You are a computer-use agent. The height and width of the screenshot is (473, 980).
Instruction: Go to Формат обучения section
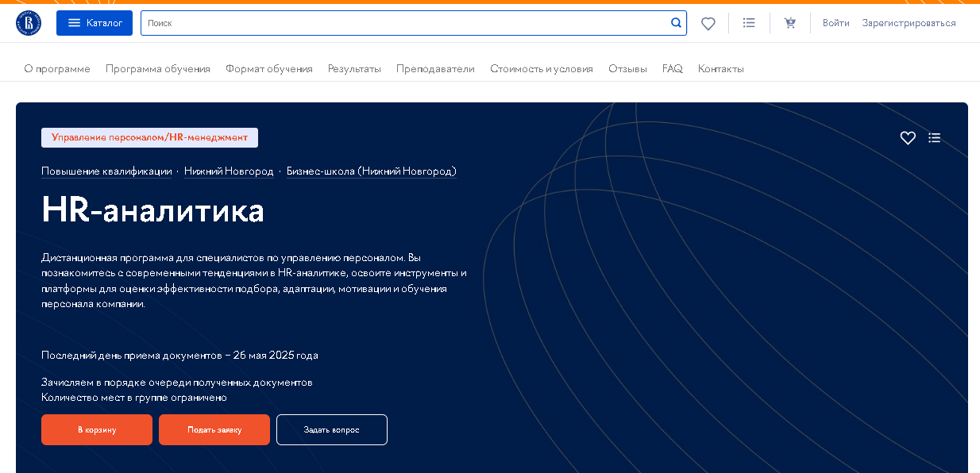(269, 69)
